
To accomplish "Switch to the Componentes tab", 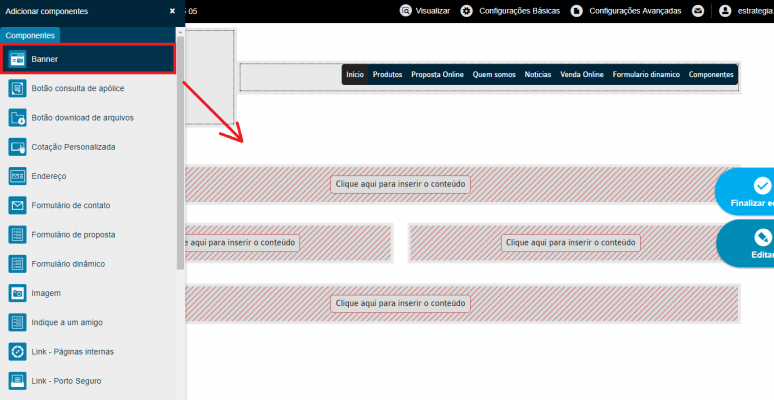I will coord(30,36).
